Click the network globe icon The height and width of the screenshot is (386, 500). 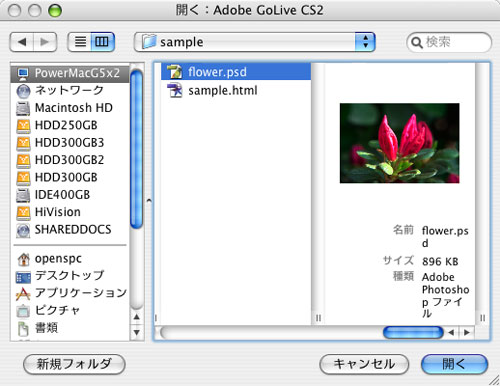(23, 91)
